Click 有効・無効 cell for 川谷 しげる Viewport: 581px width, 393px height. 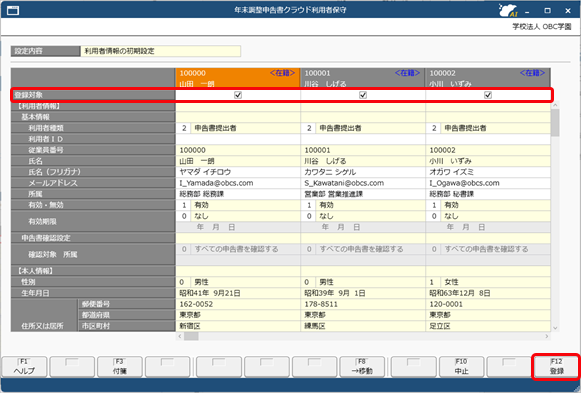point(363,205)
